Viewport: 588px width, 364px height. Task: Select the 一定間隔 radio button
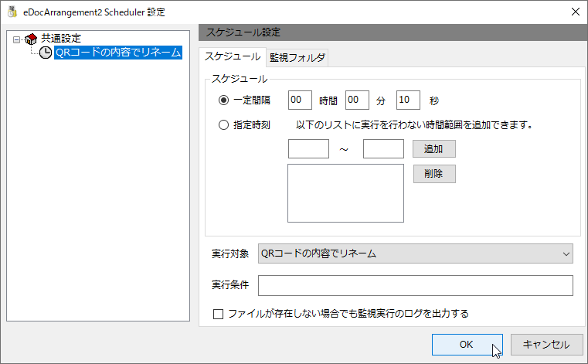[x=223, y=100]
